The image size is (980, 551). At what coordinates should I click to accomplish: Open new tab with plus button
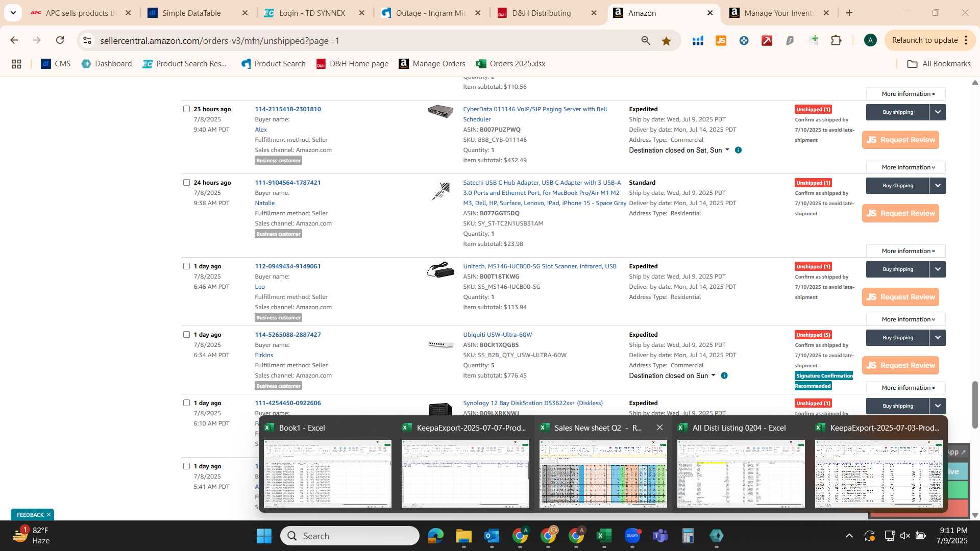(849, 13)
